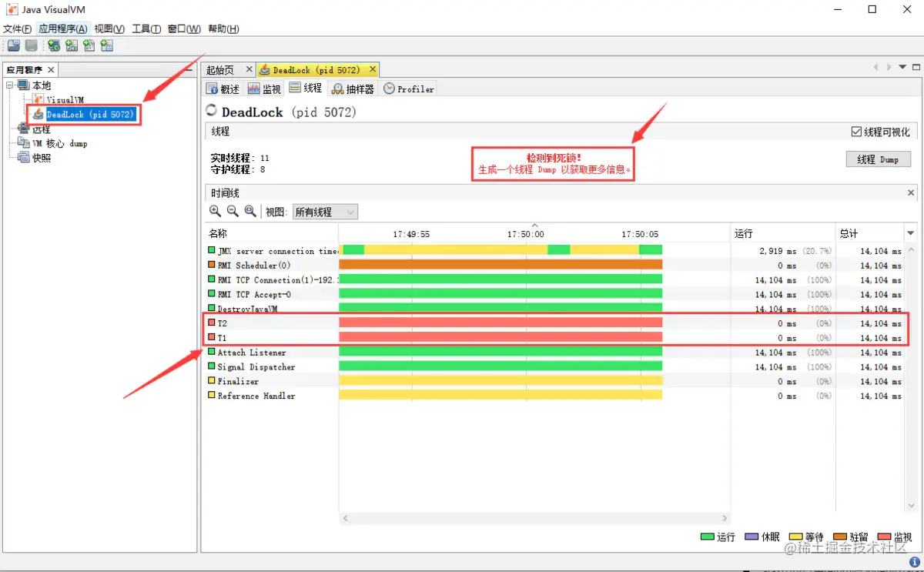Click the Add VM Coredump toolbar icon
Viewport: 924px width, 572px height.
[89, 46]
